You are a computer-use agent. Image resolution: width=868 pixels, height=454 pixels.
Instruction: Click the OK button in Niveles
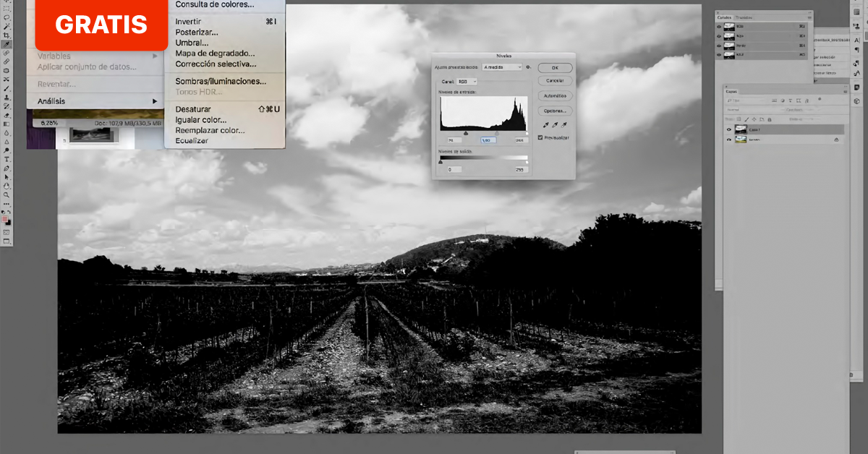pyautogui.click(x=555, y=68)
